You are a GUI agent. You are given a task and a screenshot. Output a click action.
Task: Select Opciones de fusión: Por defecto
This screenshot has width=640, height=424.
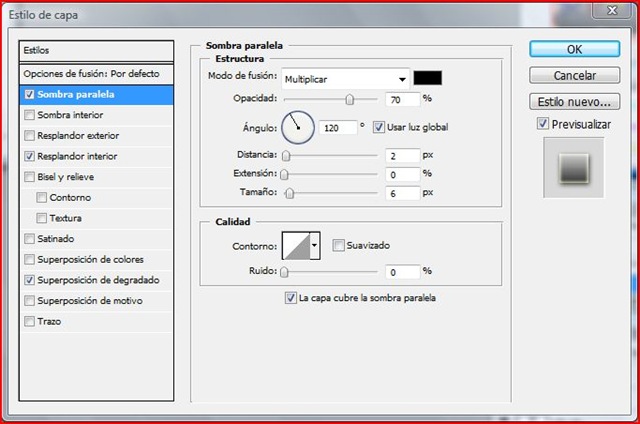[96, 74]
